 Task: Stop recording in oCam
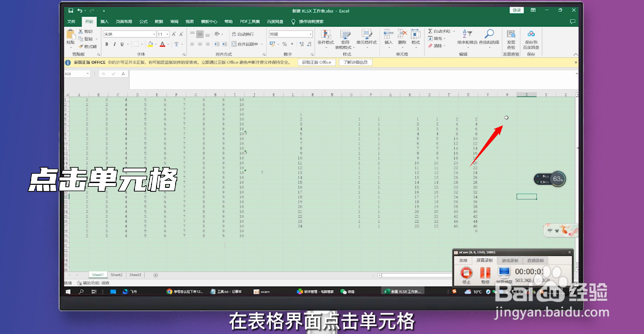[x=466, y=273]
